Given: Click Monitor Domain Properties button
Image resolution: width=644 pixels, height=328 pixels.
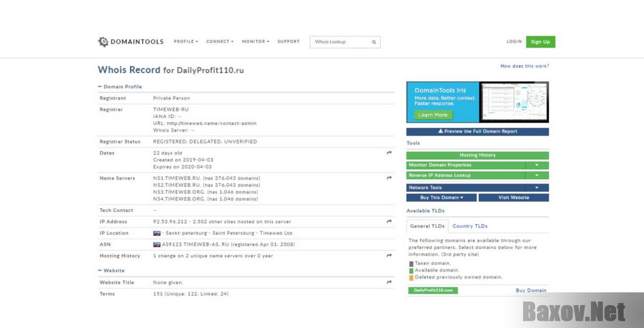Looking at the screenshot, I should pos(466,166).
